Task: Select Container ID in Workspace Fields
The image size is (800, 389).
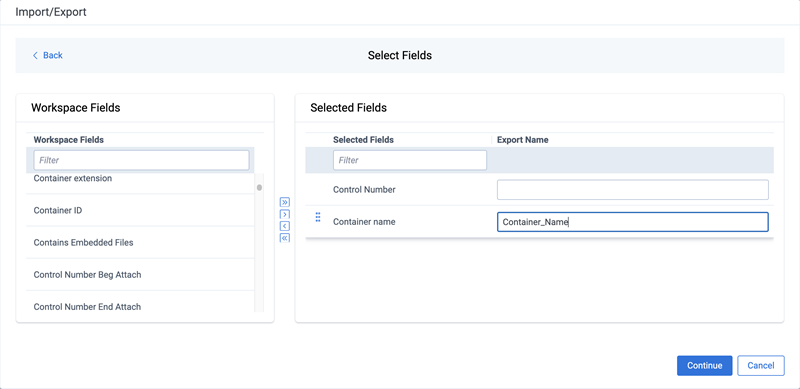Action: pos(140,210)
